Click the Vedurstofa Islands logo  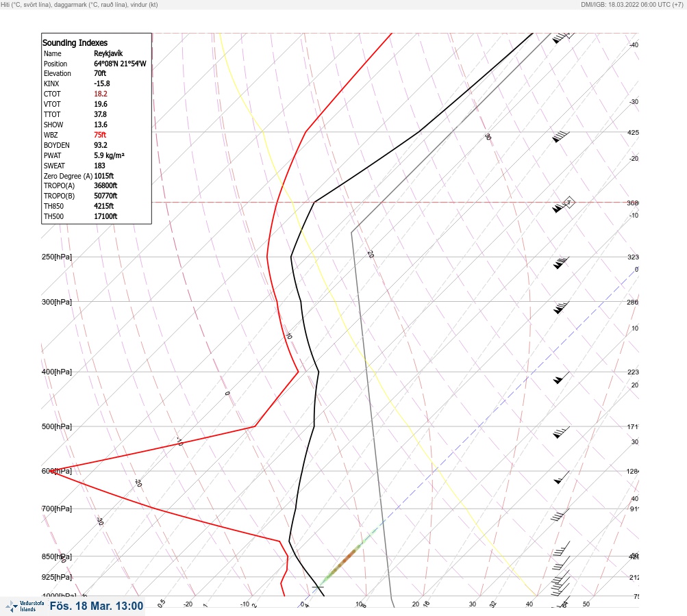(25, 606)
